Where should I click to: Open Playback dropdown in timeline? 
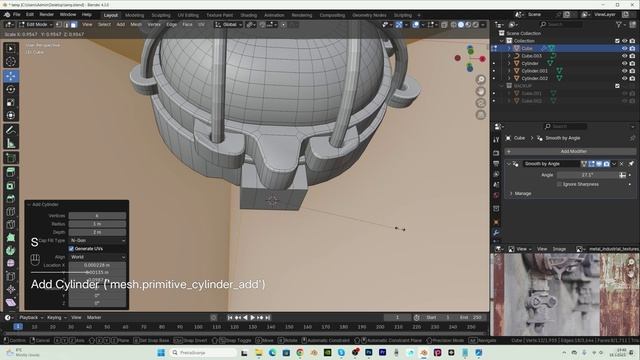coord(31,318)
